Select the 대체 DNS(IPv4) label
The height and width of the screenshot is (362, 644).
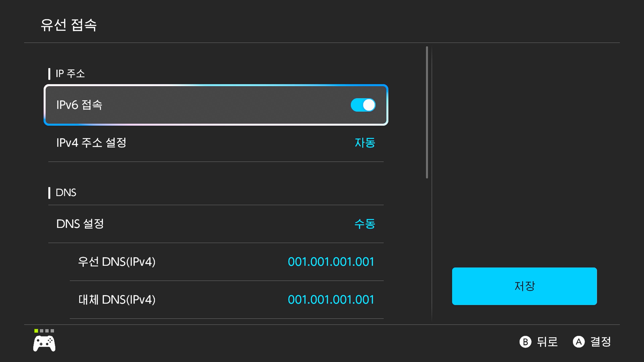coord(117,299)
